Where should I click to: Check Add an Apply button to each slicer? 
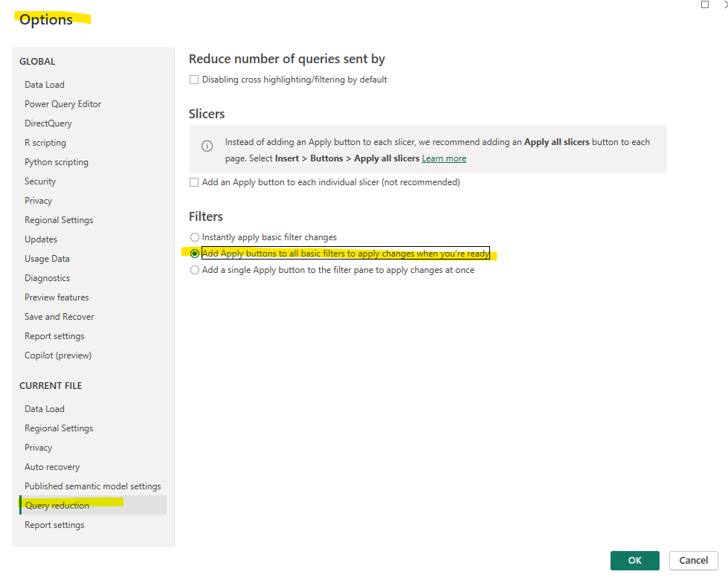pyautogui.click(x=194, y=182)
